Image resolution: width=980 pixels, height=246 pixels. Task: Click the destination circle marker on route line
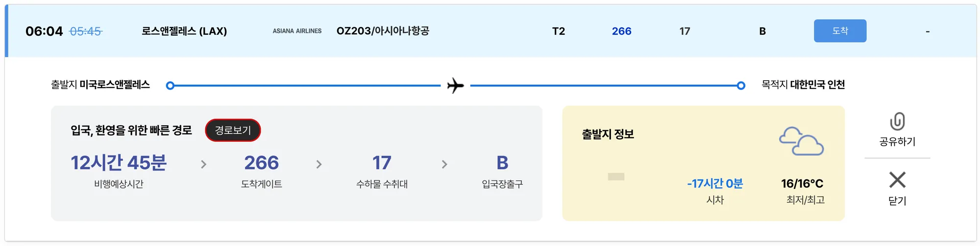[x=741, y=86]
